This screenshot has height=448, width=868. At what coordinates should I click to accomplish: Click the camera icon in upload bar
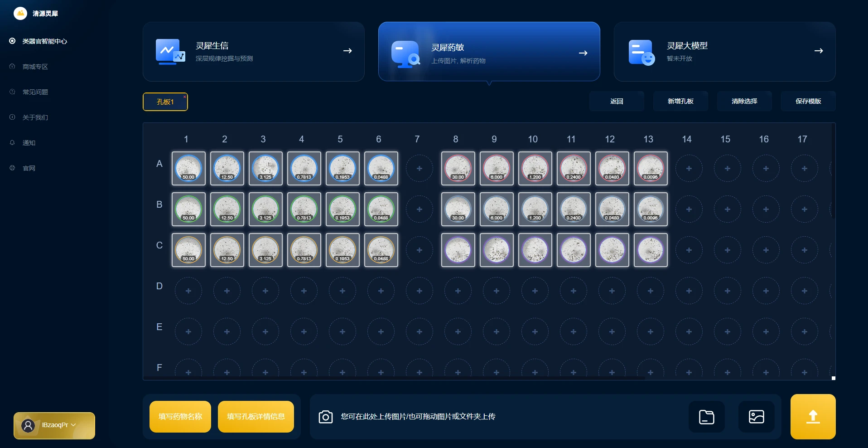tap(325, 417)
